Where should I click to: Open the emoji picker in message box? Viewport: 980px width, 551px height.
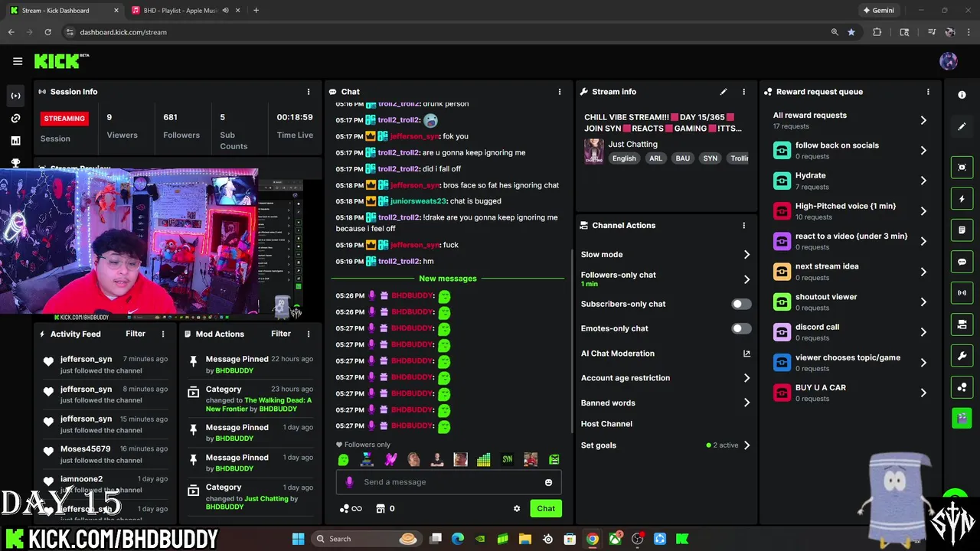click(548, 482)
